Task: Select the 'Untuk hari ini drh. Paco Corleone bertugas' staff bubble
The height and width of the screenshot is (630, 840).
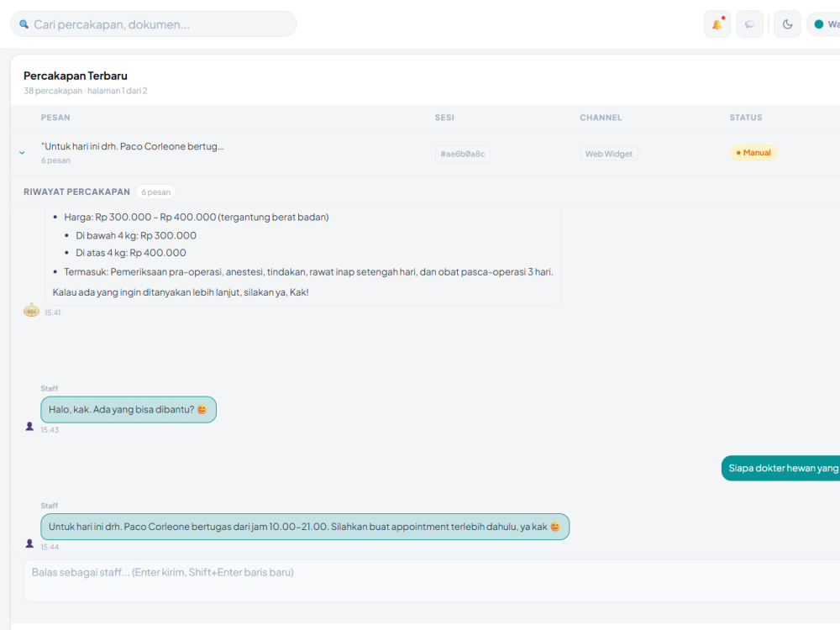Action: pos(305,527)
